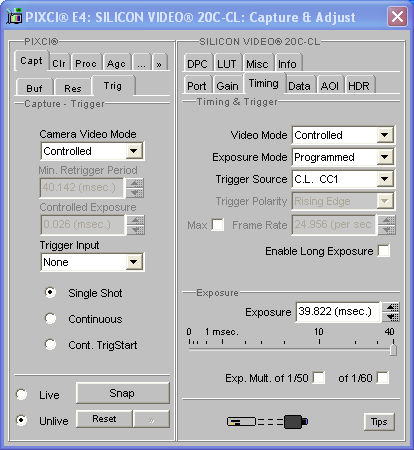Switch to the Buf sub-tab
The width and height of the screenshot is (414, 450).
click(34, 88)
